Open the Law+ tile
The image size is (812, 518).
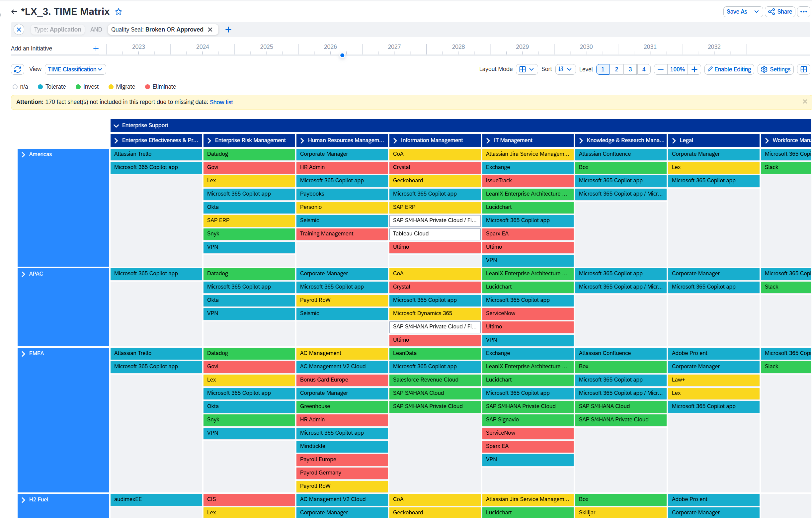click(713, 380)
